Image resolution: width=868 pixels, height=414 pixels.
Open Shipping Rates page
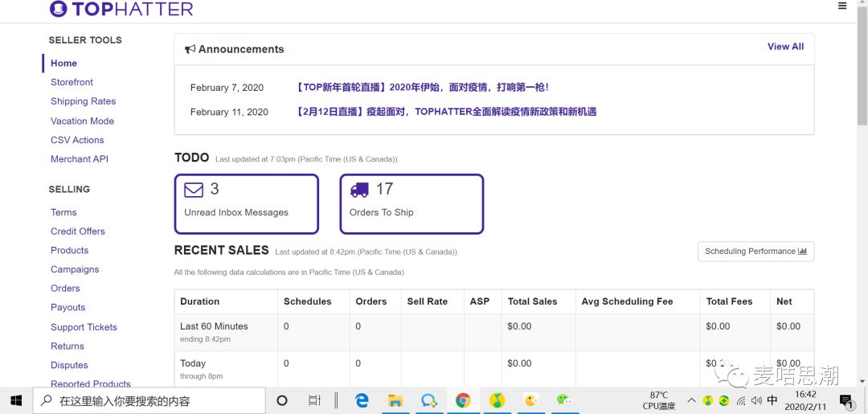(83, 101)
